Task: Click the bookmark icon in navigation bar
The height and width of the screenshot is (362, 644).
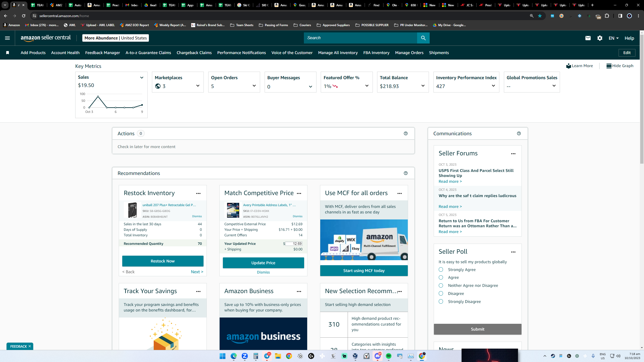Action: (x=8, y=53)
